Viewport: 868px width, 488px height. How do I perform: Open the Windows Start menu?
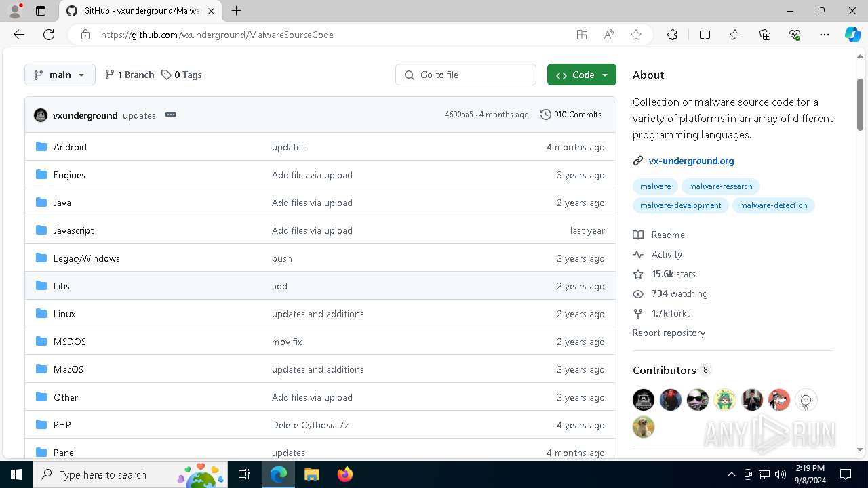16,474
